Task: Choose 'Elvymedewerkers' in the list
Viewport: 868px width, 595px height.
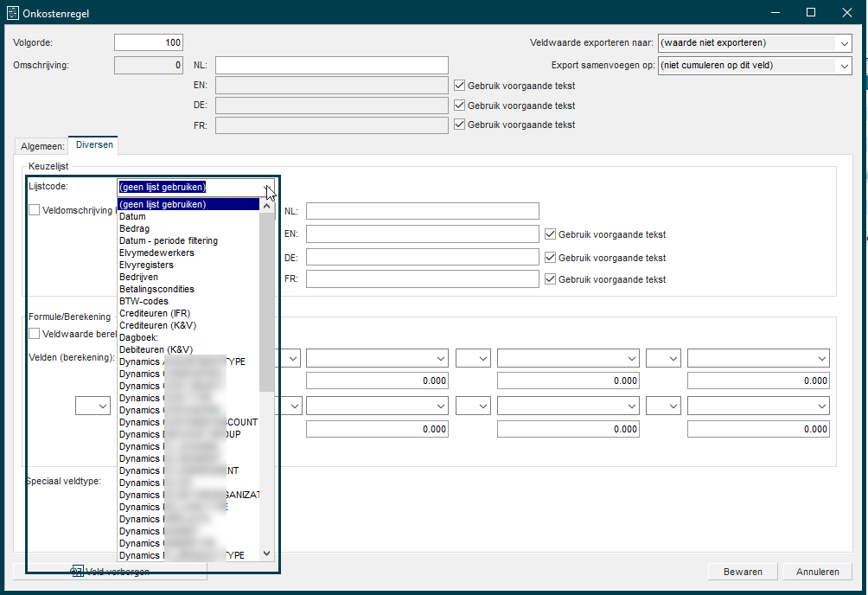Action: click(188, 253)
